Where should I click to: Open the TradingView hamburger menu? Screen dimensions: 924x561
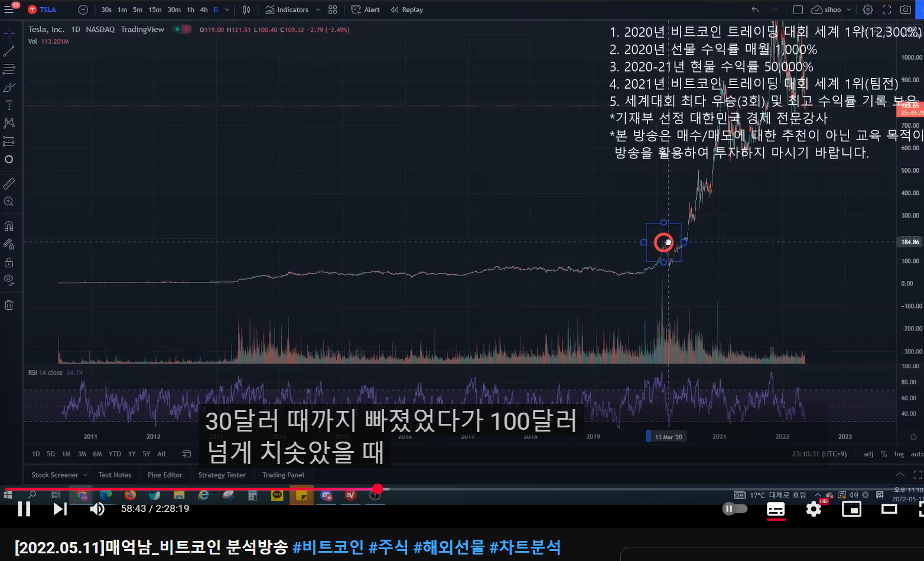click(x=9, y=9)
